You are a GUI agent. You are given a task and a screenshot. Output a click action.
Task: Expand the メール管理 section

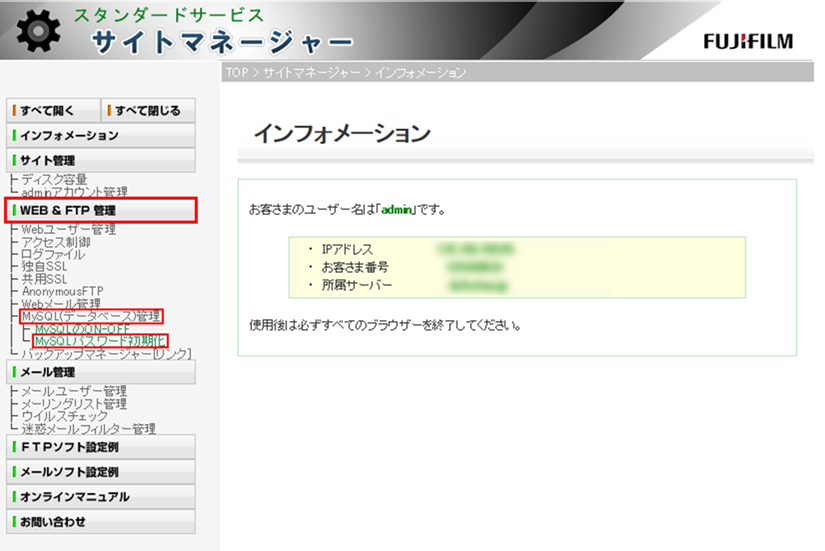(x=100, y=372)
